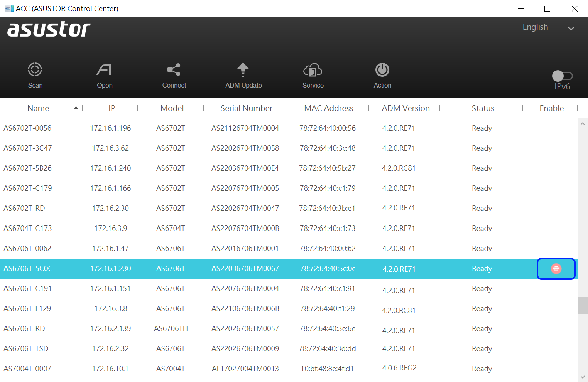Select row AS6706T-C191
588x382 pixels.
click(289, 289)
